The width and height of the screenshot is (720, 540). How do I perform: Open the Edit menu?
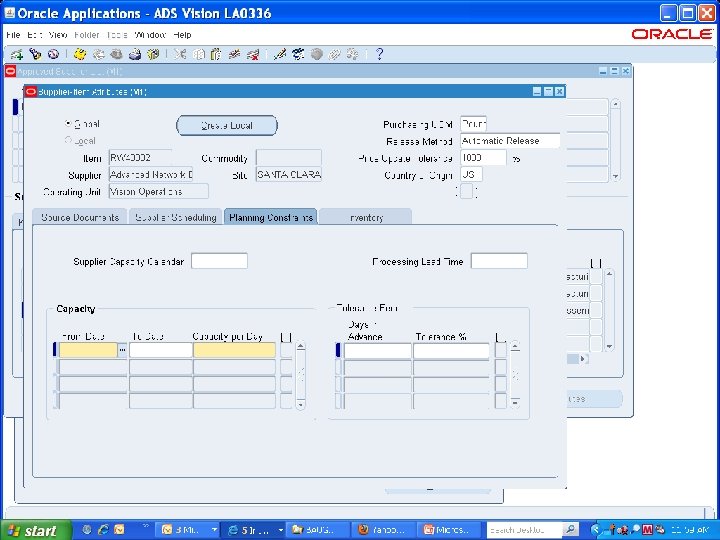[x=34, y=35]
